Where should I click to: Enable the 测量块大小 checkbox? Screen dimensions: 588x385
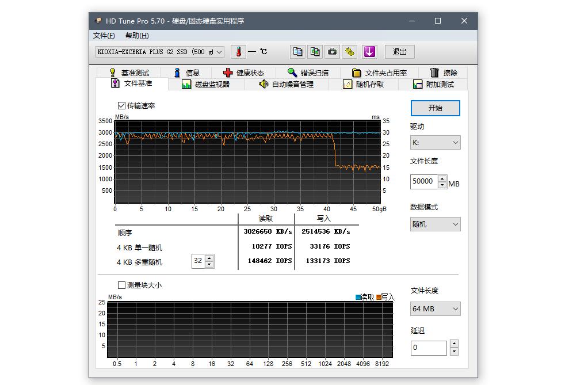click(121, 285)
